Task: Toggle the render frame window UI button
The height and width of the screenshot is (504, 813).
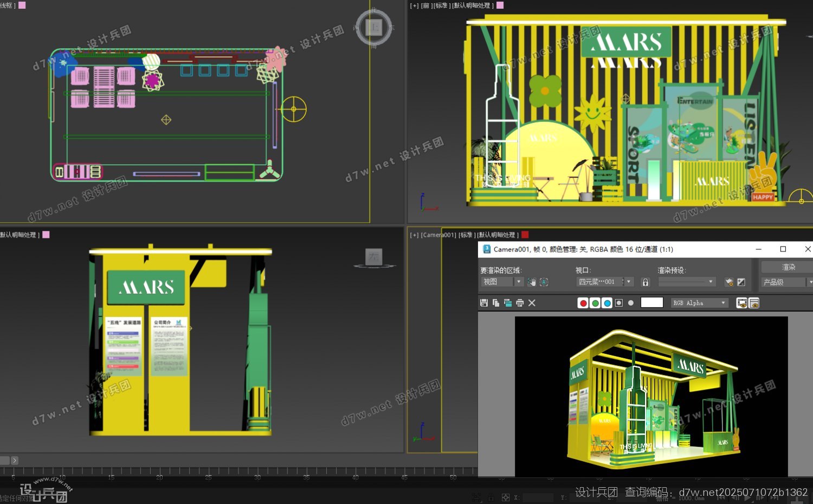Action: tap(754, 303)
